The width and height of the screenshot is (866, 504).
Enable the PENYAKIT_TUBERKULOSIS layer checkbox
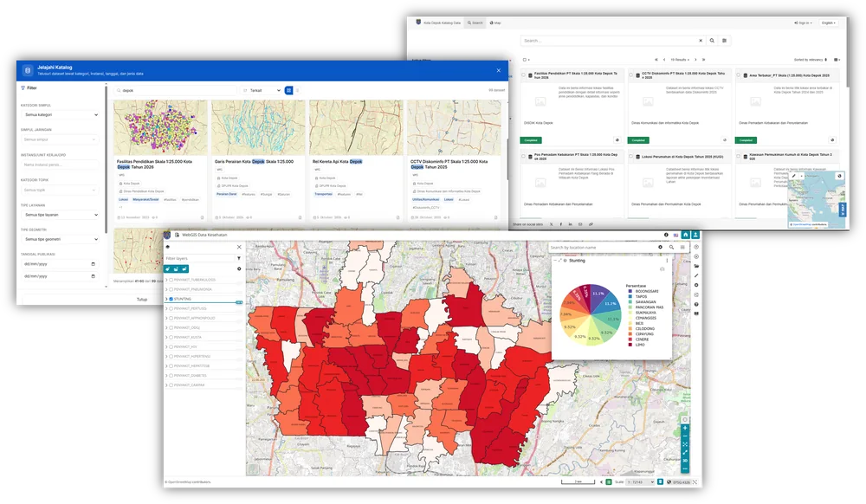171,280
